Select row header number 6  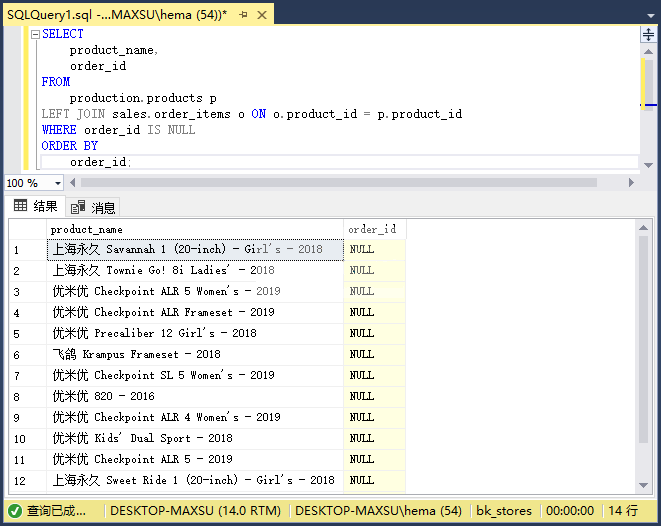pos(28,355)
